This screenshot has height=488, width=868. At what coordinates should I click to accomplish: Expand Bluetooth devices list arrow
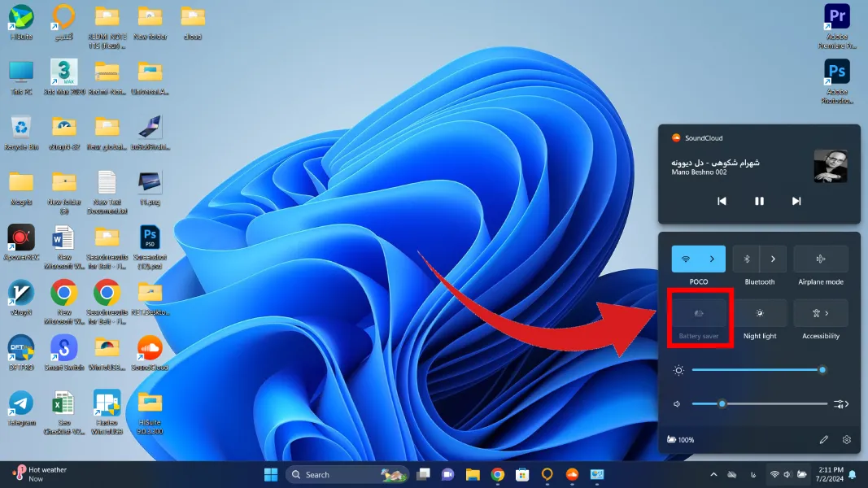click(x=773, y=259)
